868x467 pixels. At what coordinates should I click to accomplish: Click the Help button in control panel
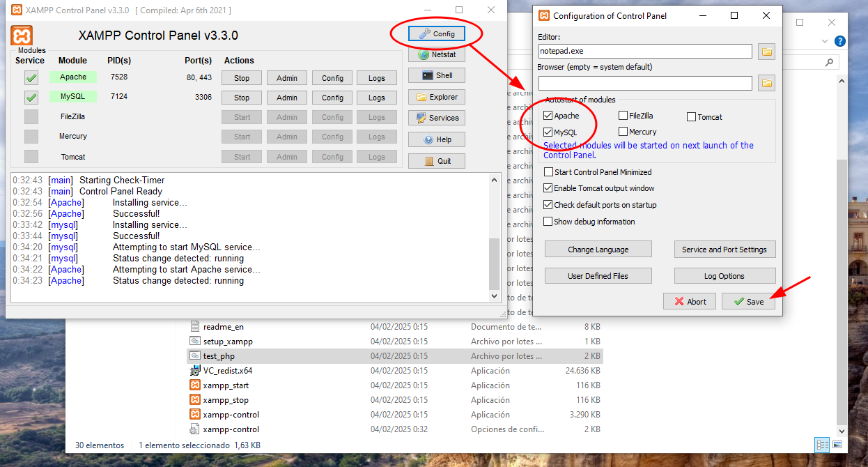[436, 139]
